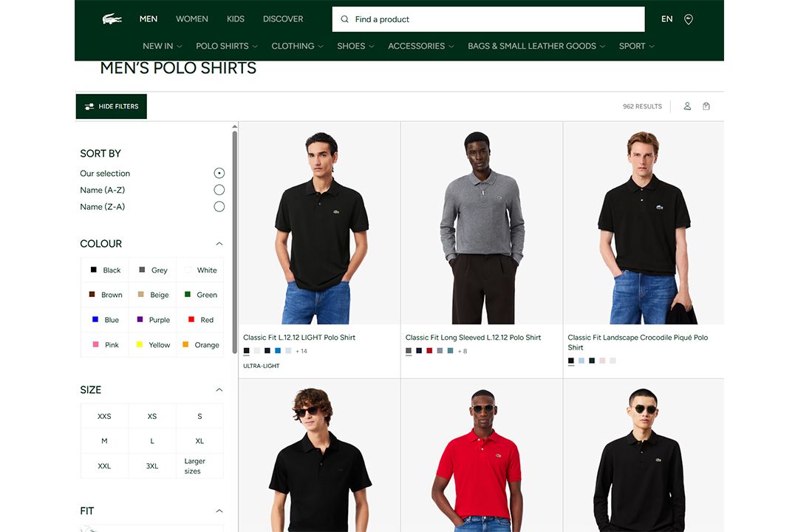Image resolution: width=798 pixels, height=532 pixels.
Task: Open the Classic Fit L.12.12 LIGHT Polo Shirt
Action: tap(300, 337)
